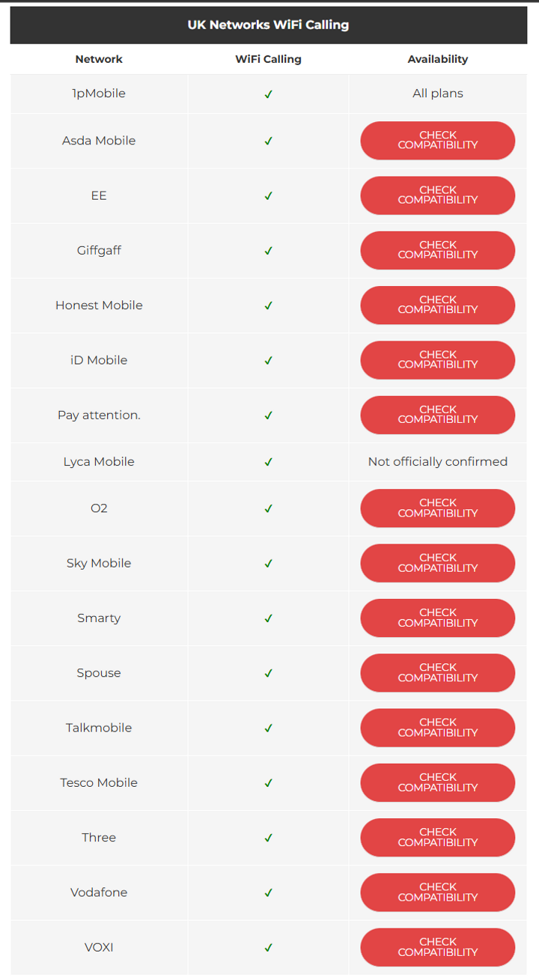539x980 pixels.
Task: Click the Honest Mobile network name
Action: coord(99,305)
